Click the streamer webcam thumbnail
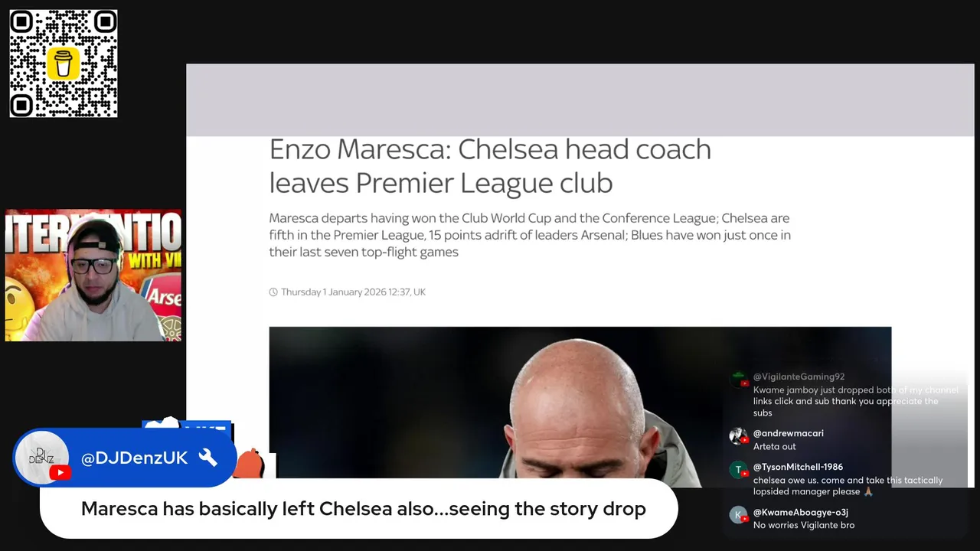Image resolution: width=980 pixels, height=551 pixels. pyautogui.click(x=93, y=275)
